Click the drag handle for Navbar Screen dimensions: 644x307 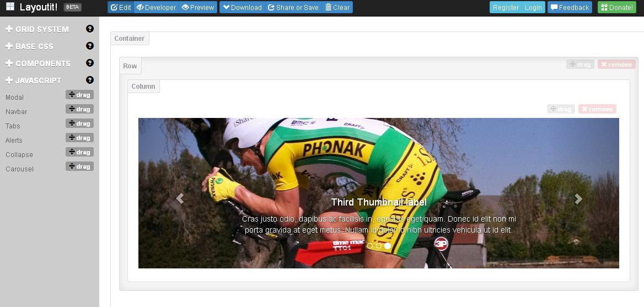(x=80, y=109)
